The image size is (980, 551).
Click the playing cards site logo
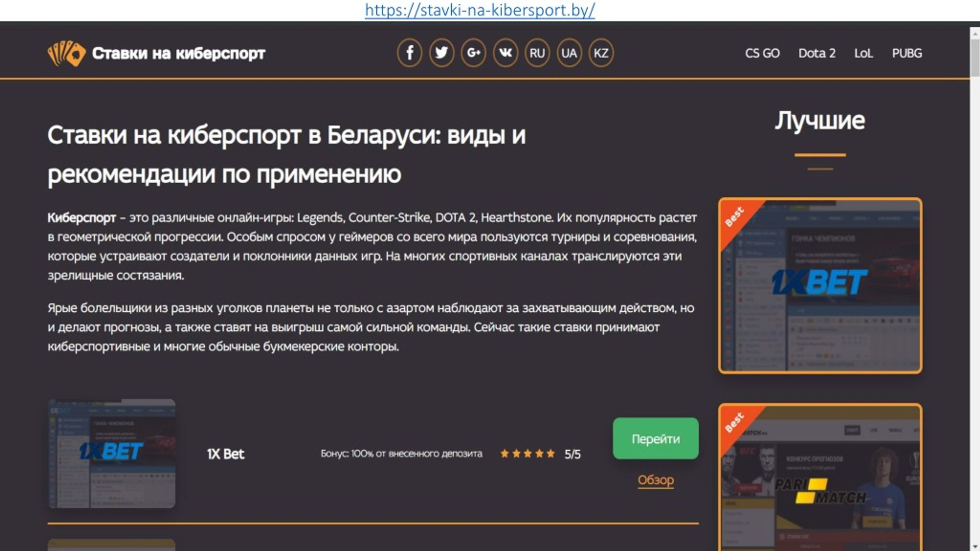(x=66, y=53)
